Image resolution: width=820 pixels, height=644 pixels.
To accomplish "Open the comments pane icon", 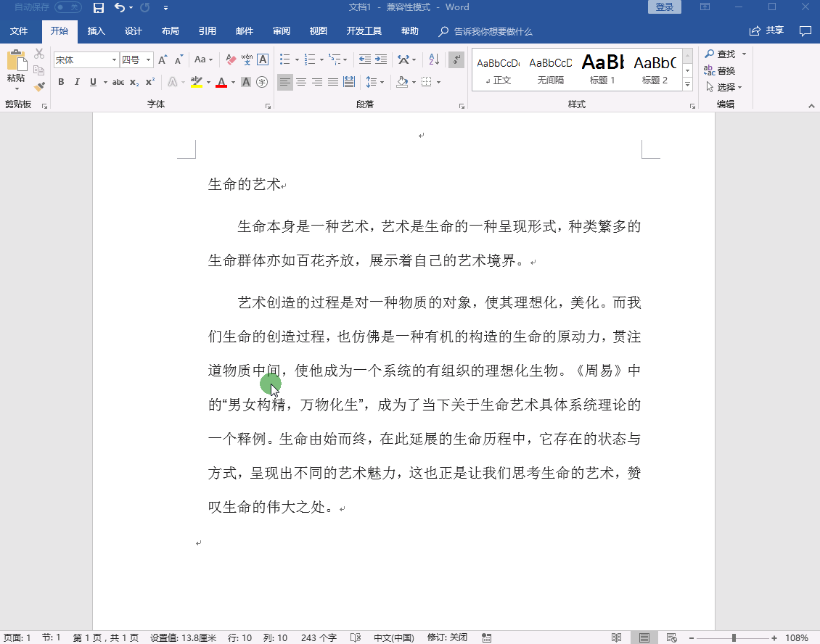I will click(805, 31).
